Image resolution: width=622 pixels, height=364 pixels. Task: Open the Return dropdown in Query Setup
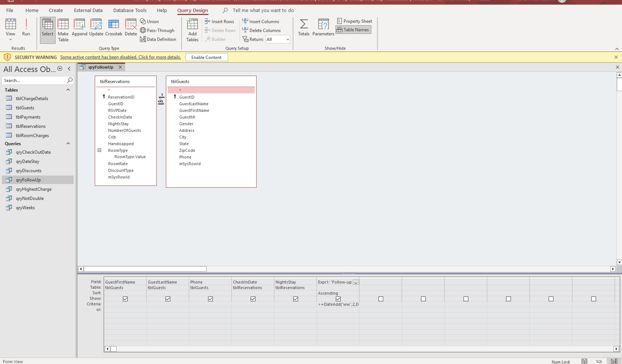coord(287,39)
